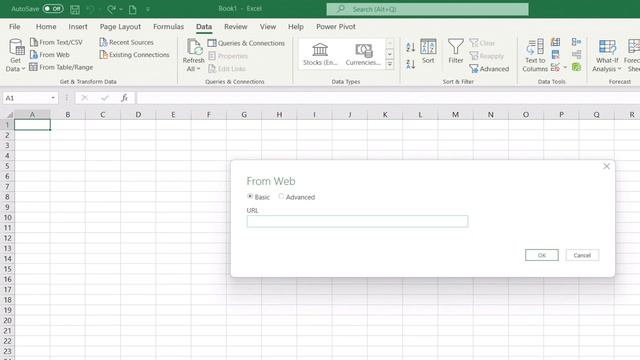Click the URL text field
Screen dimensions: 640x360
[x=357, y=221]
